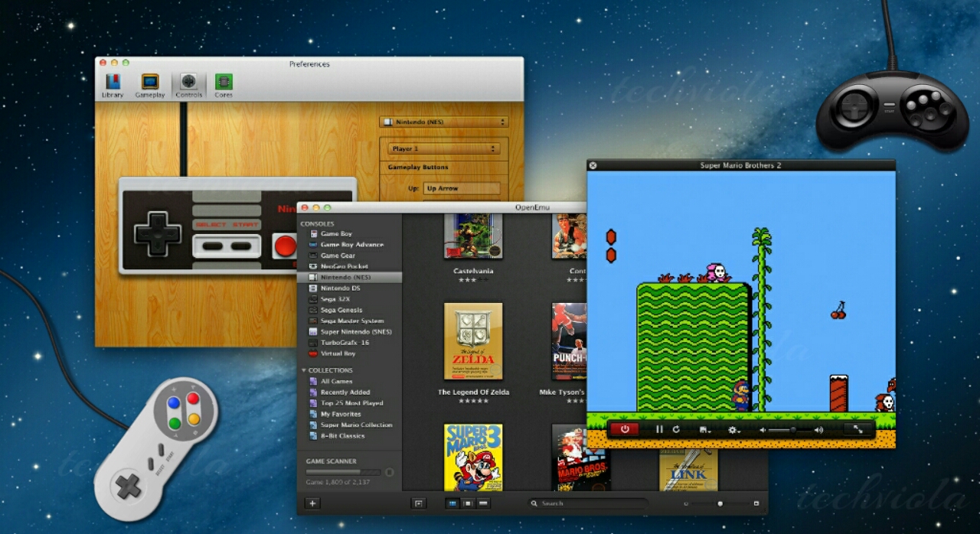The width and height of the screenshot is (980, 534).
Task: Select Nintendo (NES) in OpenEmu sidebar
Action: 349,277
